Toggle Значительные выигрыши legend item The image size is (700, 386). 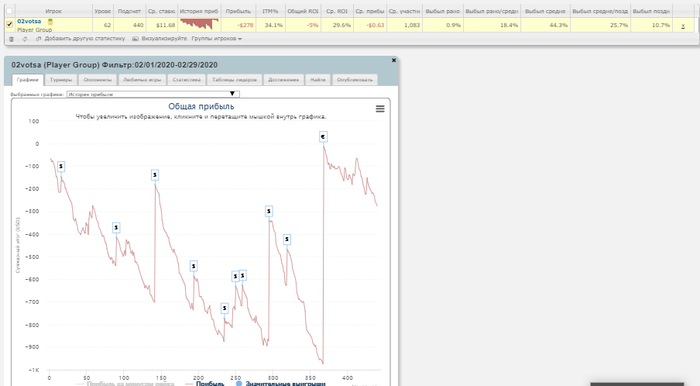[x=281, y=383]
